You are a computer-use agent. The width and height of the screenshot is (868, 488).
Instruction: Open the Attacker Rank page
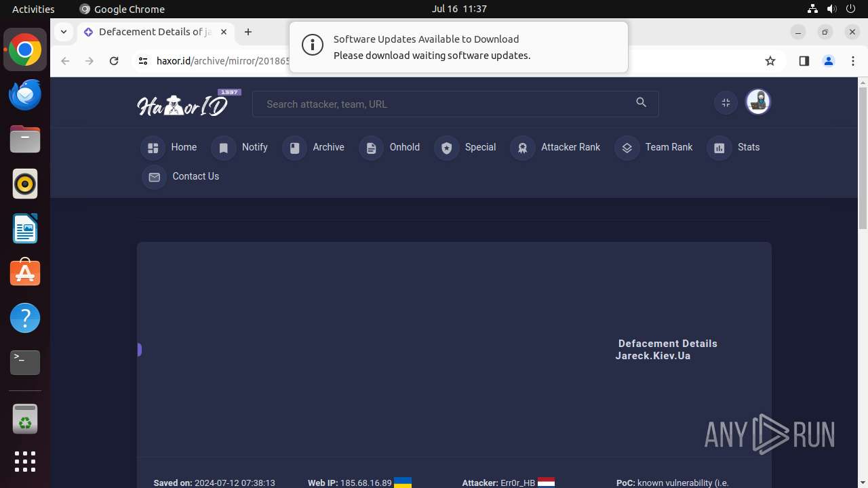click(x=555, y=148)
